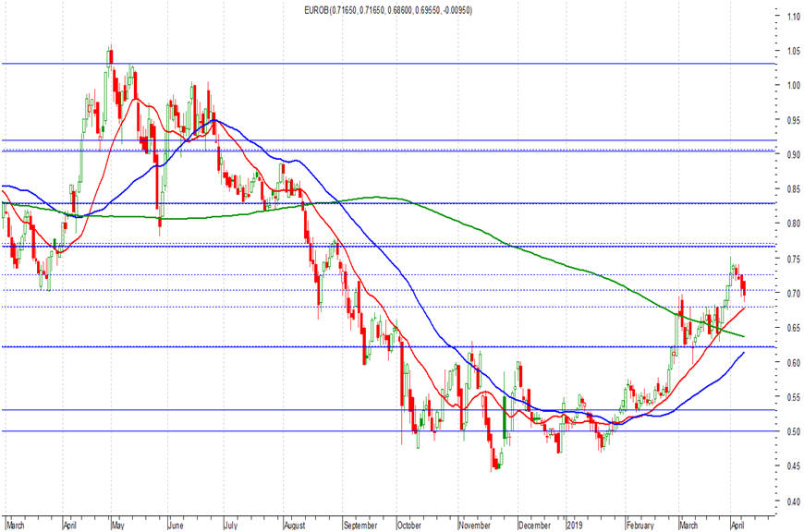Click the 0.50 price axis label
Screen dimensions: 804x532
coord(794,432)
